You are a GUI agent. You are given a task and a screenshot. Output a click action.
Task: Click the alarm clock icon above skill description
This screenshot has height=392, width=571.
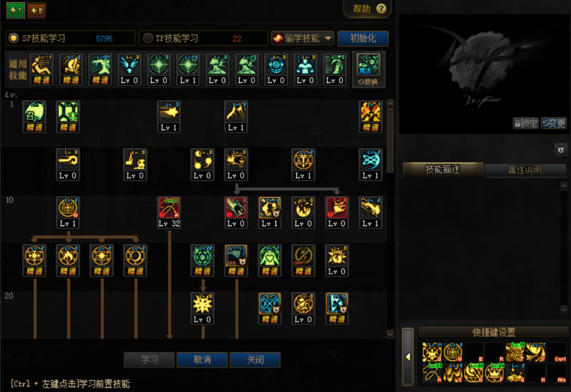[560, 150]
